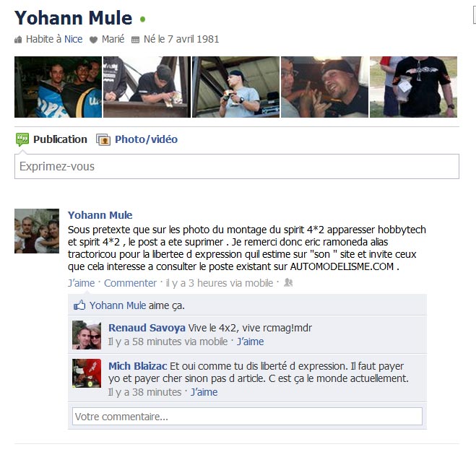Click J'aime under the main post
Viewport: 476px width, 452px height.
(x=82, y=283)
